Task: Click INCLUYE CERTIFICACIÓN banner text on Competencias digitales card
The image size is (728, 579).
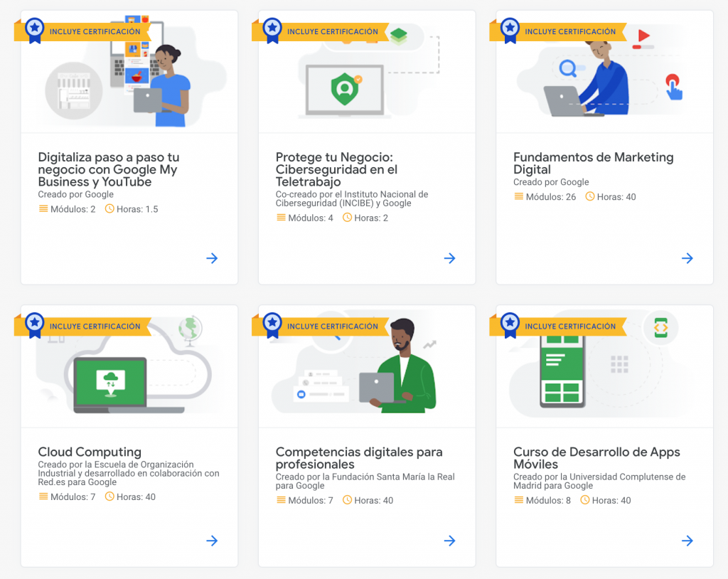Action: point(333,326)
